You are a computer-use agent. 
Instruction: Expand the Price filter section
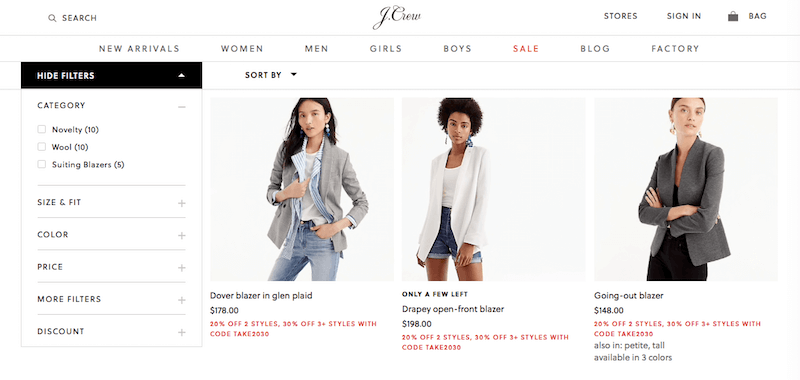click(111, 267)
